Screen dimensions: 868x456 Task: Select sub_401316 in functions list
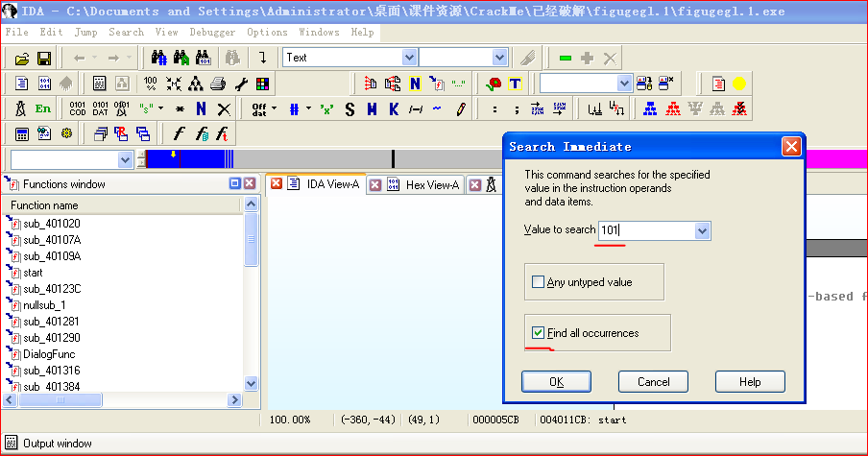52,371
